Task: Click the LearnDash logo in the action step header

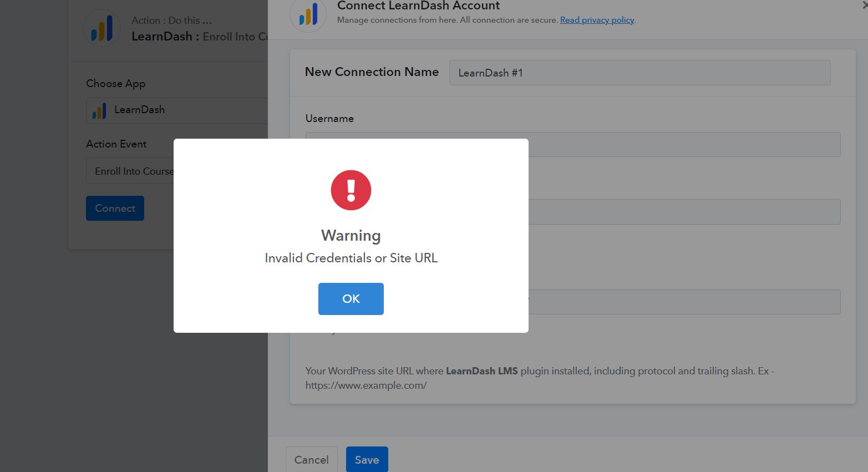Action: (x=102, y=28)
